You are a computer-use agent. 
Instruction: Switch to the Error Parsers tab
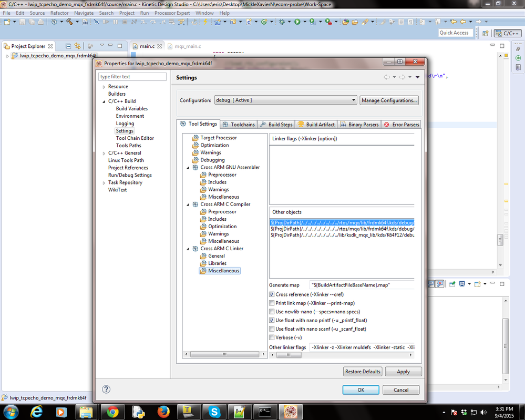pos(401,124)
